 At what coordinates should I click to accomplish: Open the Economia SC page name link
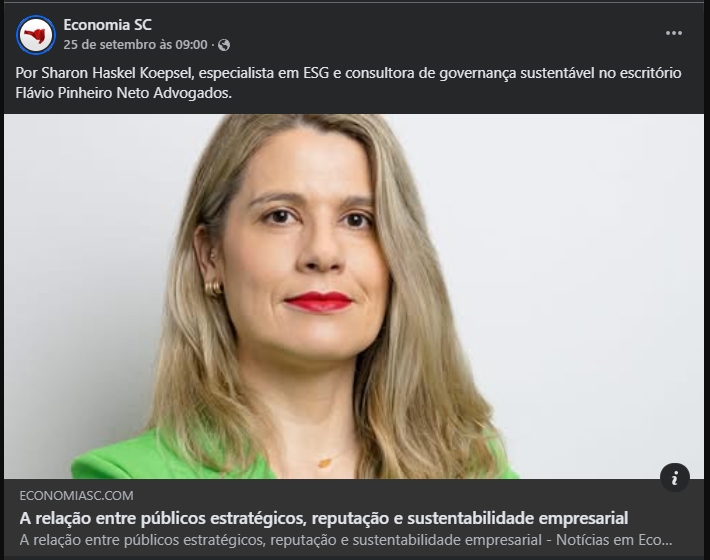107,25
